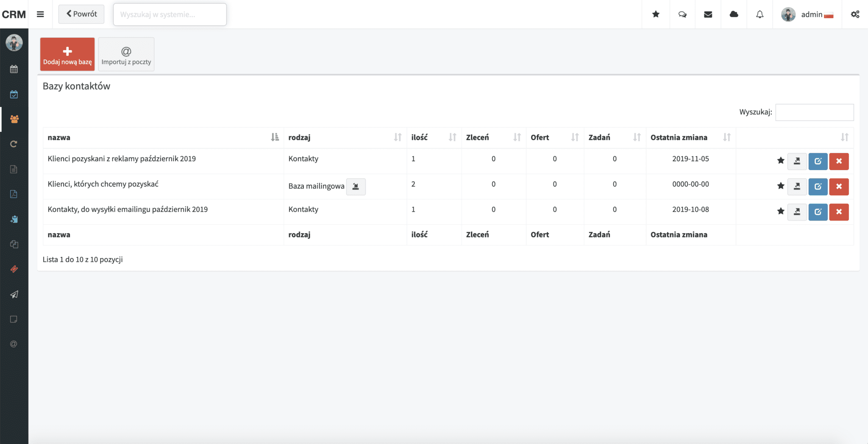Edit the Klienci pozyskani z reklamy base
Image resolution: width=868 pixels, height=444 pixels.
[x=818, y=161]
